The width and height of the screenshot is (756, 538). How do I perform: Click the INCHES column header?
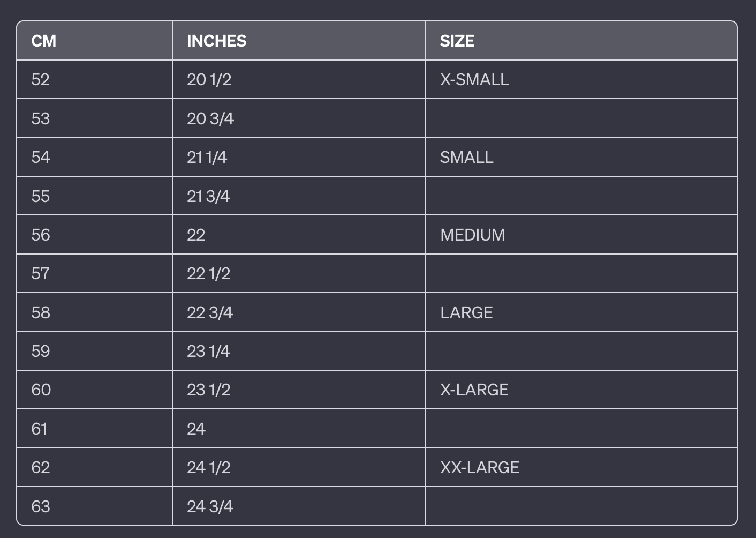point(216,41)
